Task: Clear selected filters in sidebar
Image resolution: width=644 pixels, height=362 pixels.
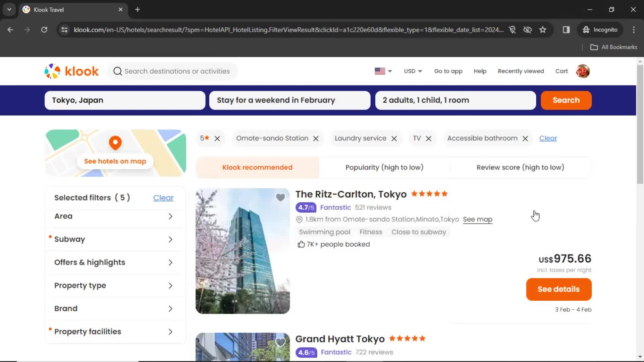Action: (163, 198)
